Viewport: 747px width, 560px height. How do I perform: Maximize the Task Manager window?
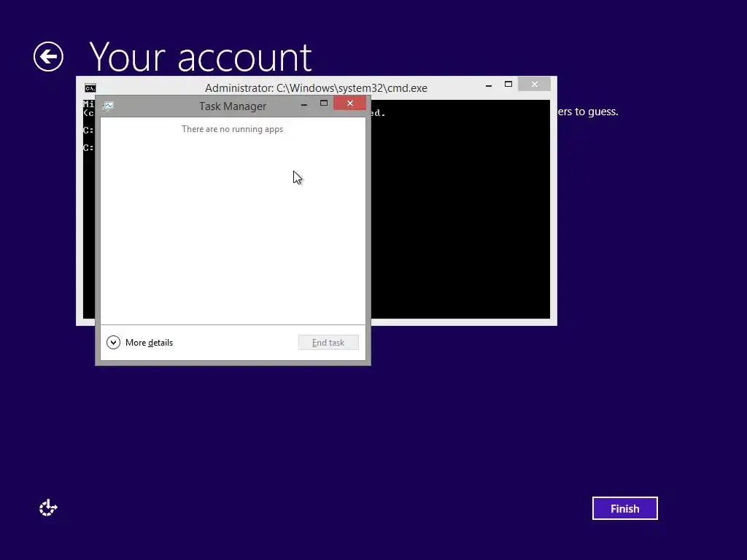point(324,104)
